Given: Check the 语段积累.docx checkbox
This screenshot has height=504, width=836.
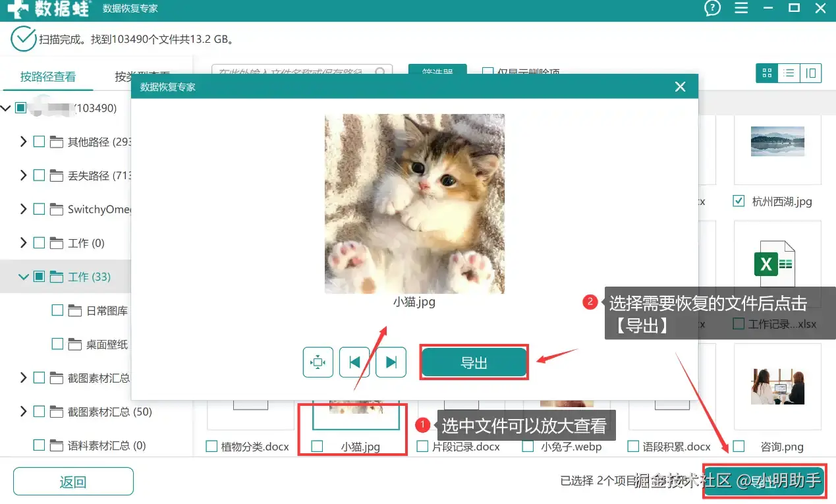Looking at the screenshot, I should pyautogui.click(x=633, y=446).
